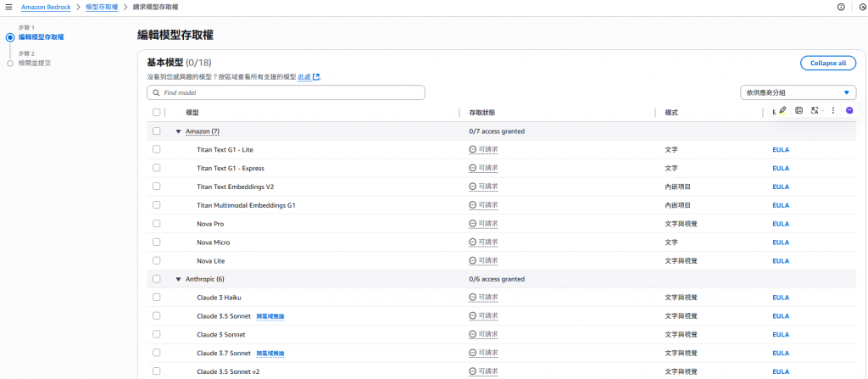Click into the Find model search field
Viewport: 868px width, 379px height.
pos(286,92)
